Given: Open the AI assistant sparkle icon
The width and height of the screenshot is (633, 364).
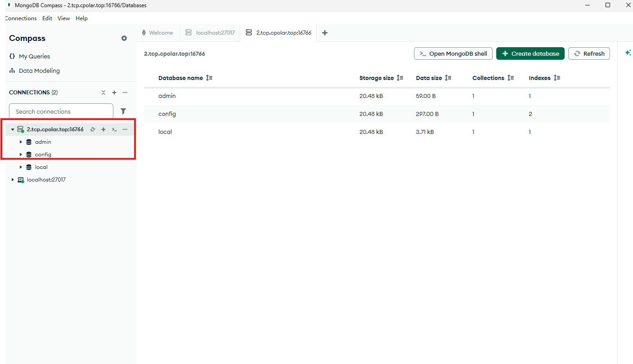Looking at the screenshot, I should (x=628, y=53).
